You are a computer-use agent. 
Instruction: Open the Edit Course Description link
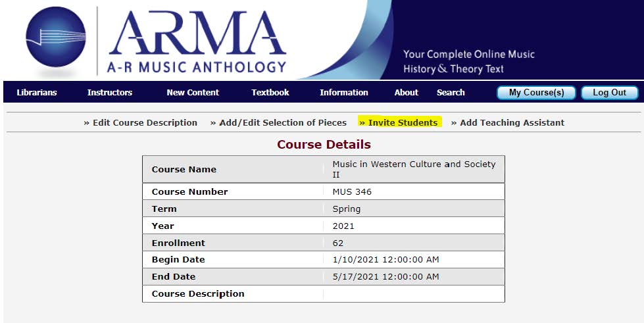[141, 122]
